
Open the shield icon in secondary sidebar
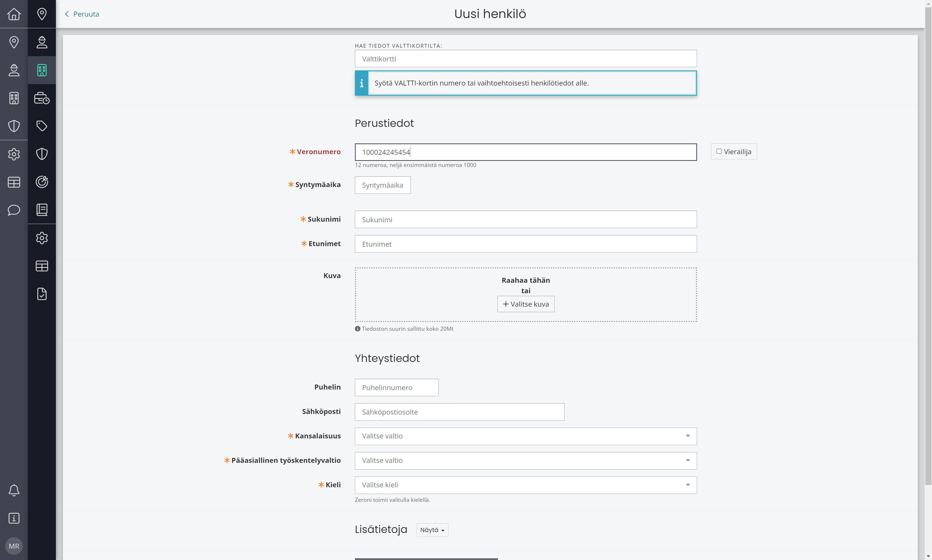click(x=42, y=154)
